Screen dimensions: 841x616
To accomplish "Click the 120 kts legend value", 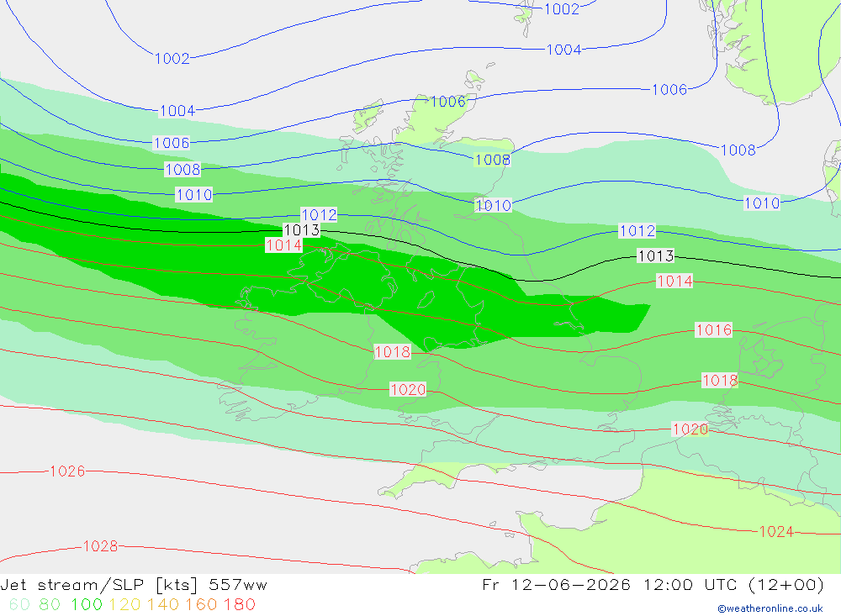I will pyautogui.click(x=125, y=604).
